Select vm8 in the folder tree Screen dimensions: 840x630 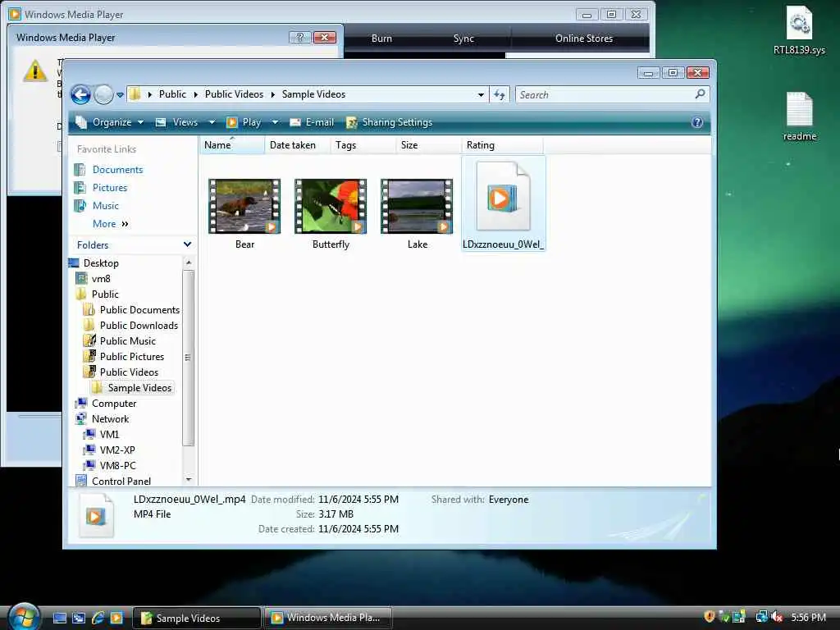(101, 279)
